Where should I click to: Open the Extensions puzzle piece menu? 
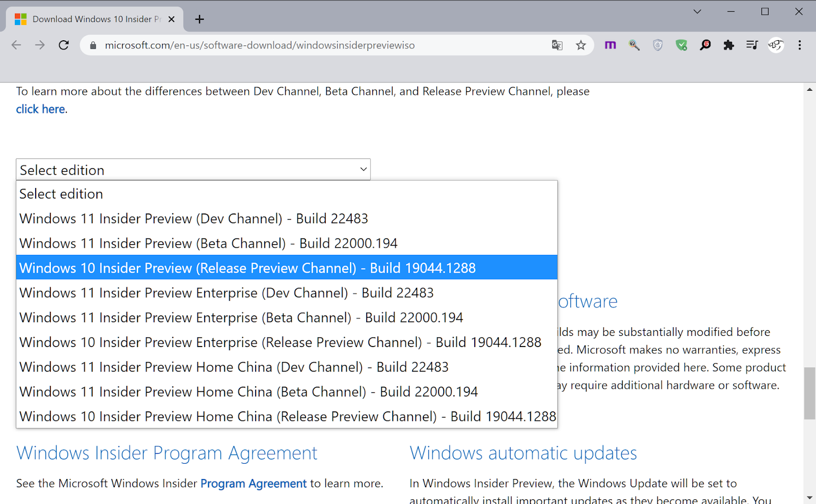[x=729, y=45]
